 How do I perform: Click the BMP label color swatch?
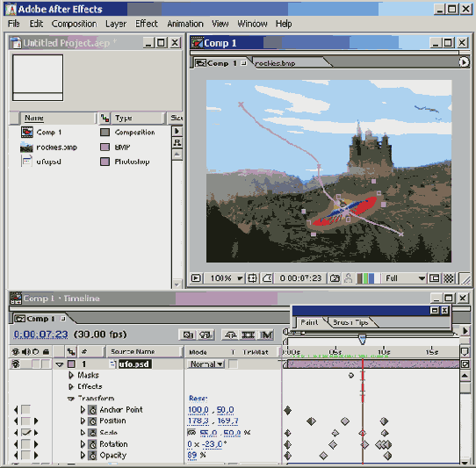[x=105, y=148]
